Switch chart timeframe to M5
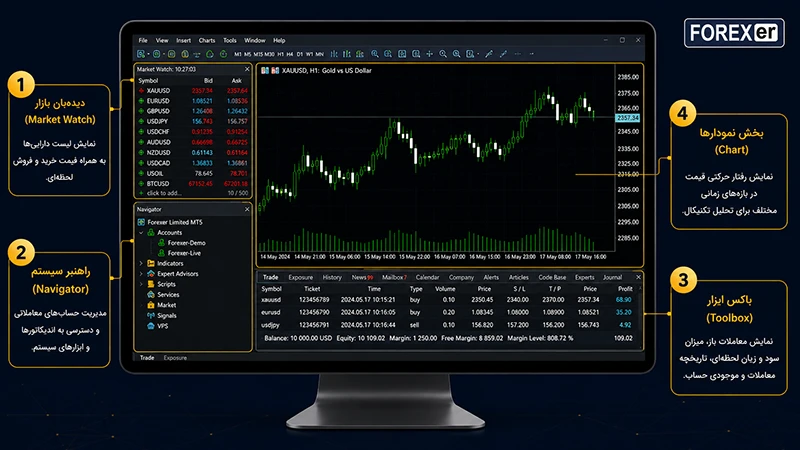The width and height of the screenshot is (800, 450). 247,54
